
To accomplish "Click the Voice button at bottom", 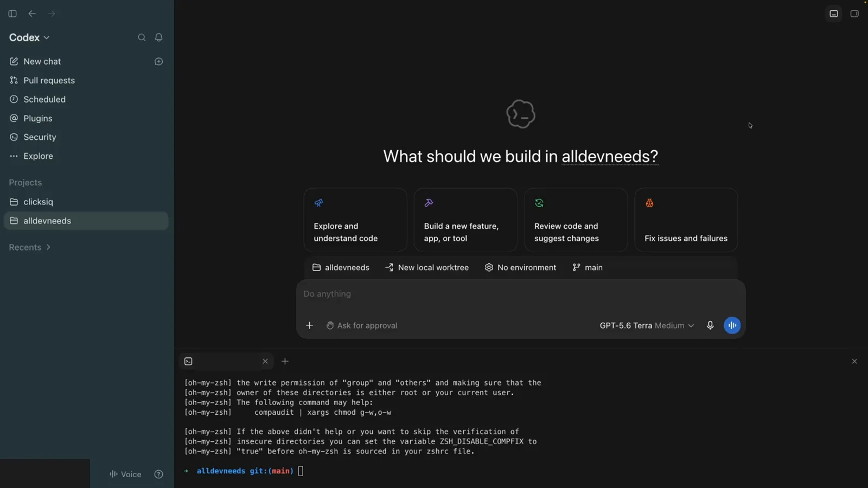I will (x=125, y=474).
